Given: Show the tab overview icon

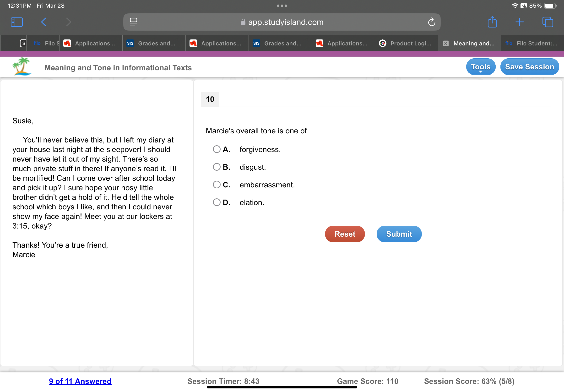Looking at the screenshot, I should coord(548,22).
